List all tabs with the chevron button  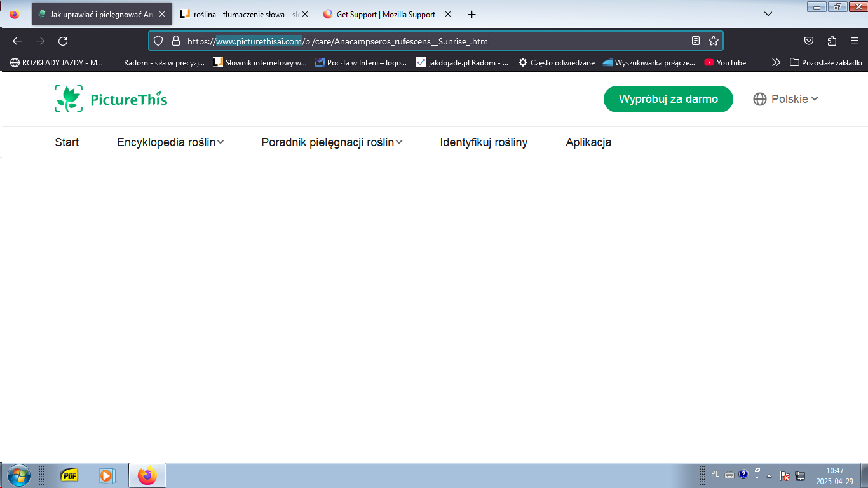coord(768,14)
